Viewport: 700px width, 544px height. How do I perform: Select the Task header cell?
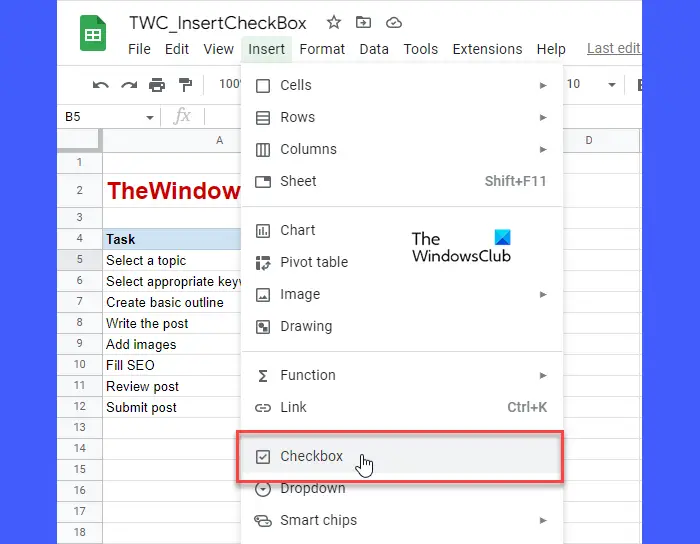point(172,239)
